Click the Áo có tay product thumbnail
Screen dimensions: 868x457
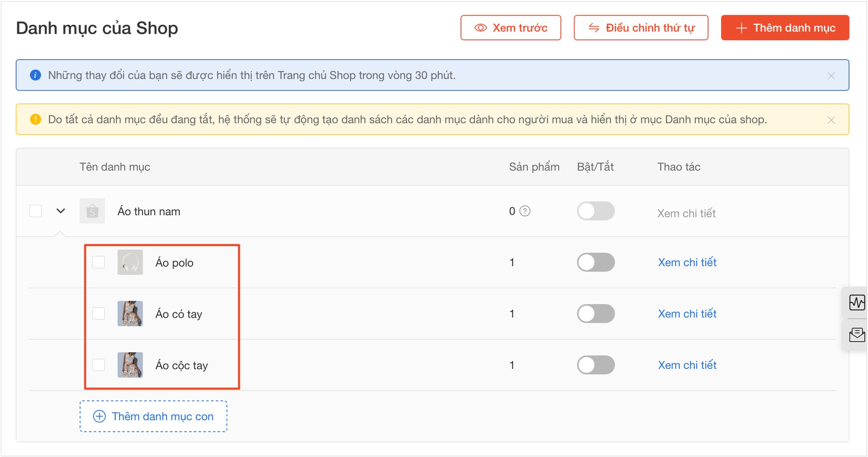130,314
